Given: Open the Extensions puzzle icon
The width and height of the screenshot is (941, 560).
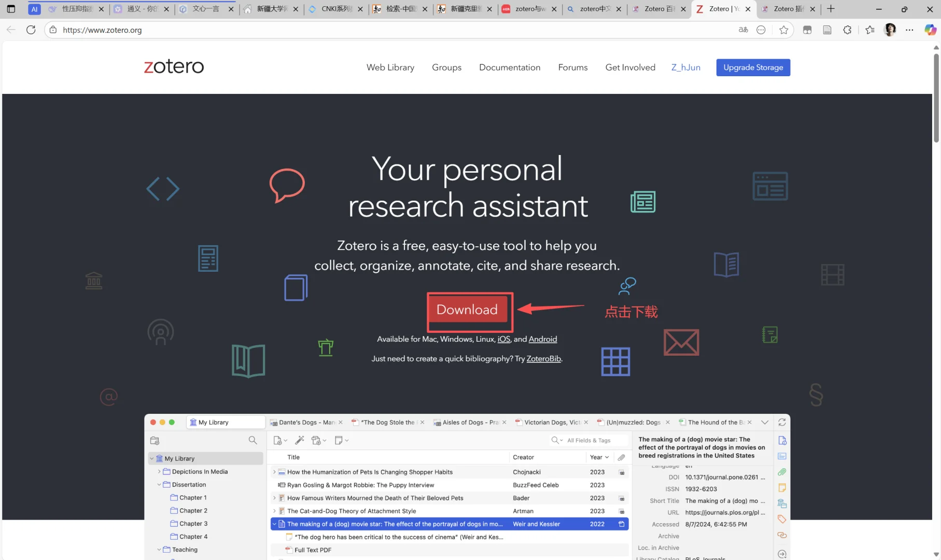Looking at the screenshot, I should pos(847,30).
